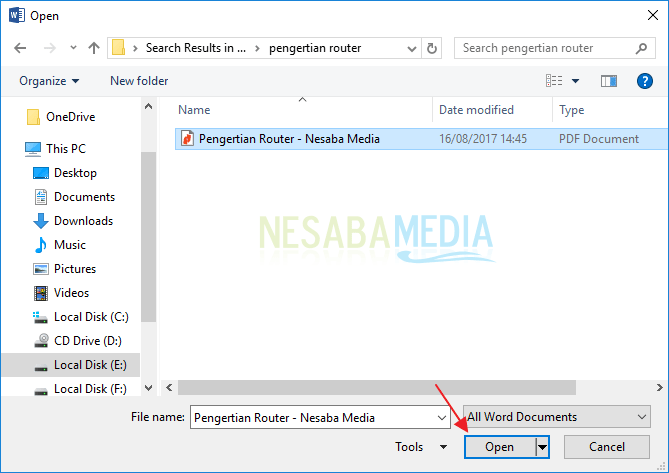Click the PDF file icon
The height and width of the screenshot is (473, 669).
(187, 139)
